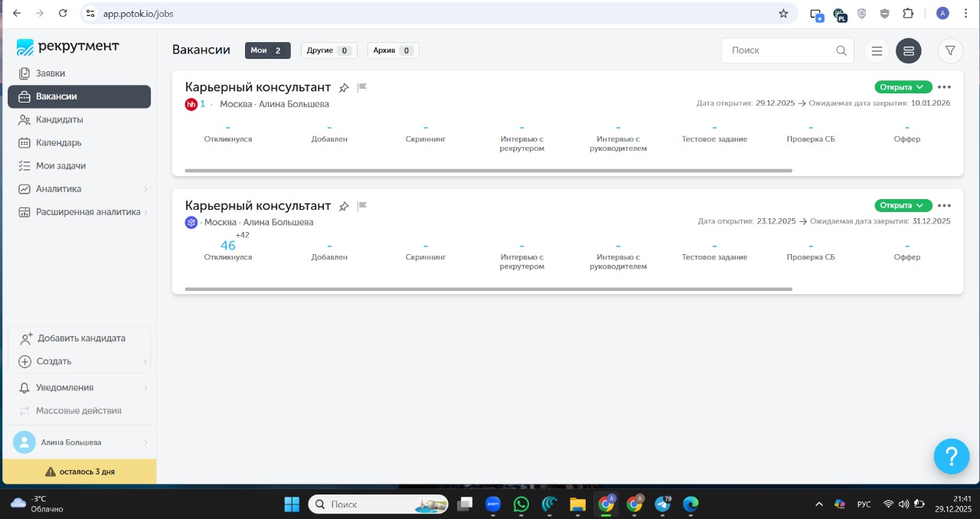Pin the vacancy opened 29.12.2025

[344, 88]
